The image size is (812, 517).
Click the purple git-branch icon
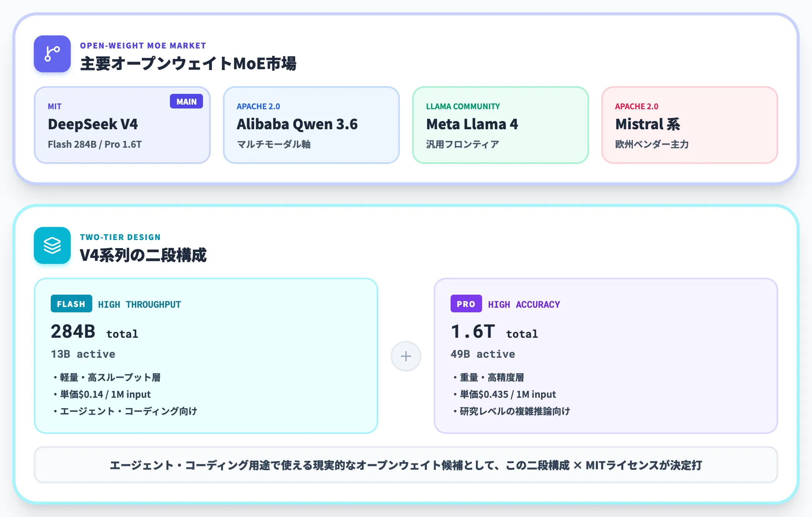point(52,54)
